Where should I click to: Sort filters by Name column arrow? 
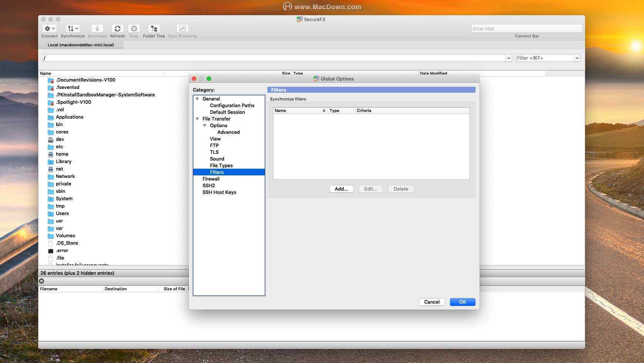tap(324, 110)
